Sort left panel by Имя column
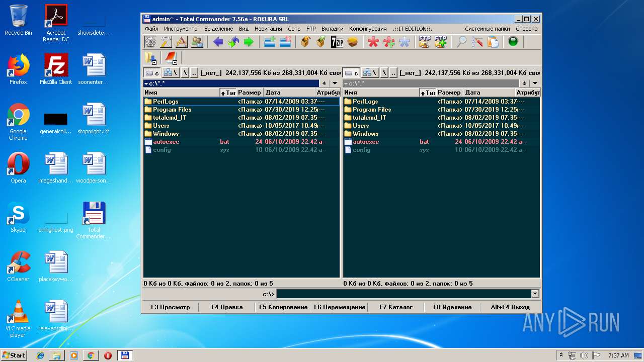Viewport: 644px width, 362px height. [181, 93]
